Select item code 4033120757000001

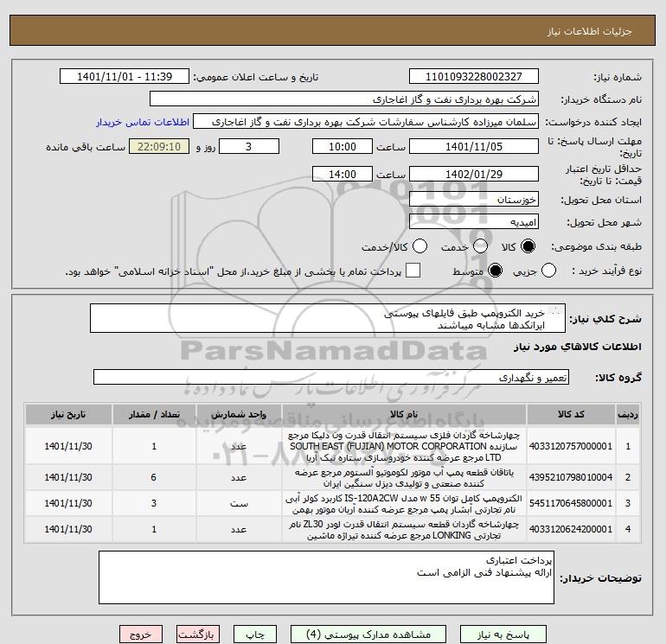click(571, 446)
